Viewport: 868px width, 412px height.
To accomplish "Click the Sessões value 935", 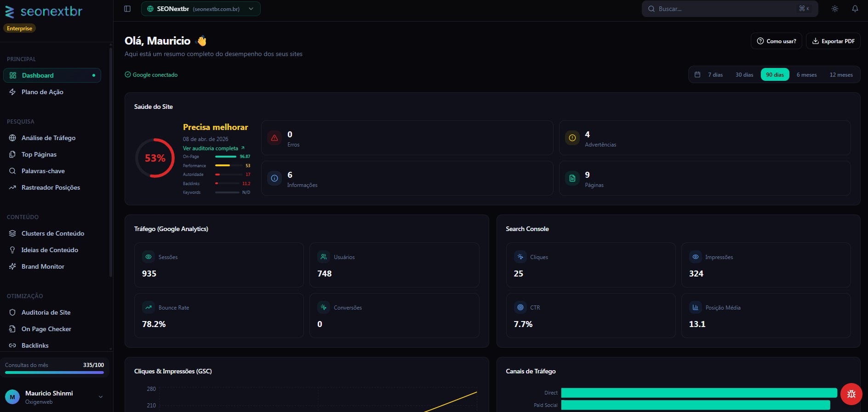I will [149, 274].
